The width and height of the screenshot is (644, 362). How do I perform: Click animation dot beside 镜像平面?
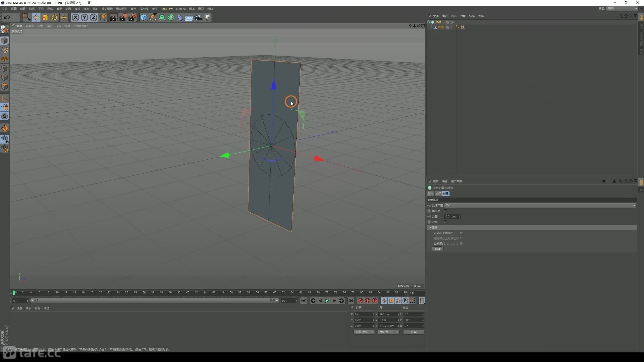(x=429, y=206)
